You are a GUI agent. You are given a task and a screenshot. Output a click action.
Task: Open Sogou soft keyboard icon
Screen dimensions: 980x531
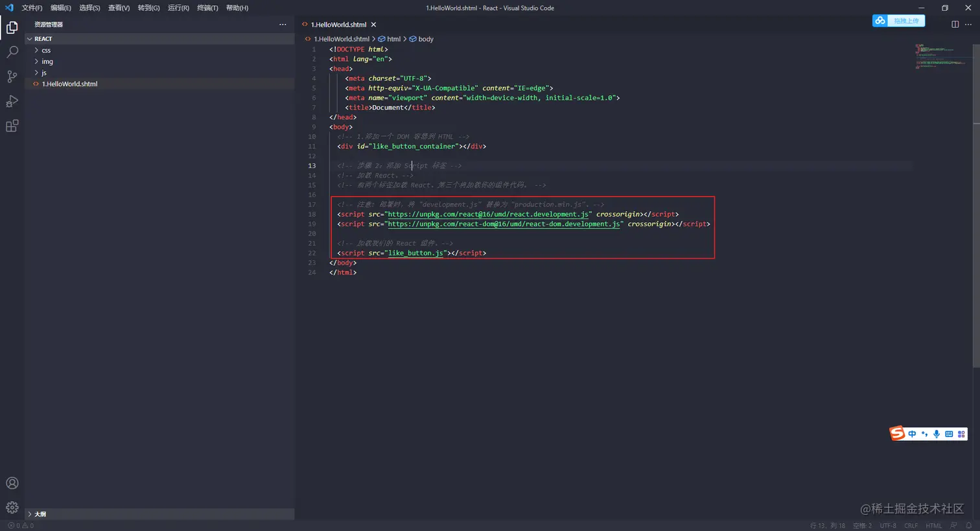click(949, 434)
